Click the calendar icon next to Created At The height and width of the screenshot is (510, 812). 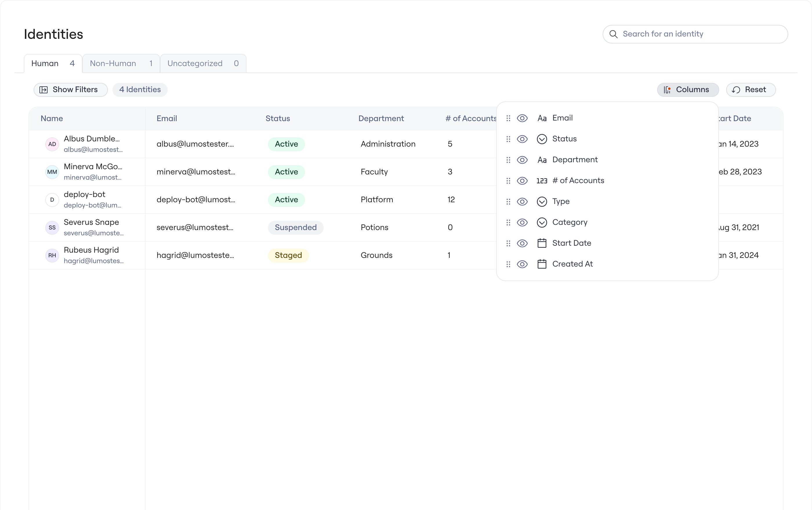541,264
